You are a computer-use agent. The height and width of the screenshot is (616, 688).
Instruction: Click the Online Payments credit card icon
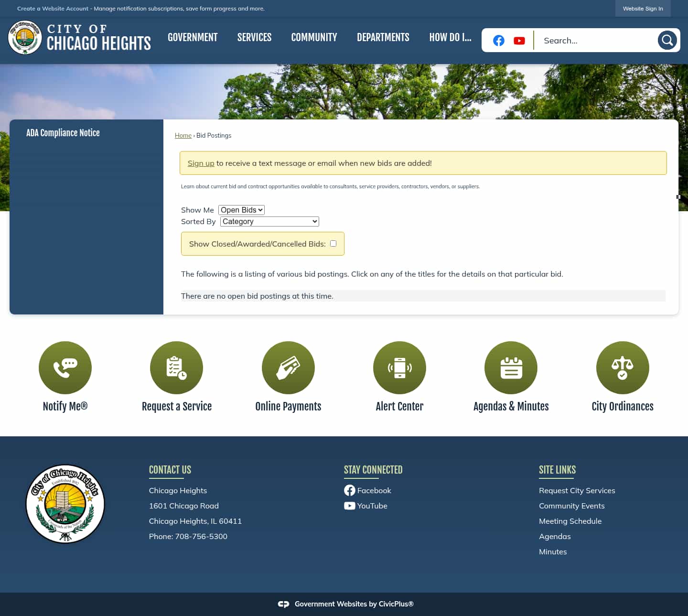[288, 367]
